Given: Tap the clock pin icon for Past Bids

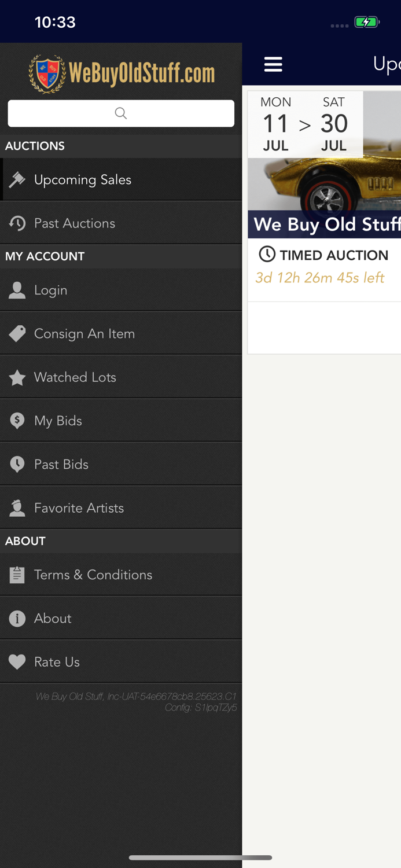Looking at the screenshot, I should tap(17, 464).
